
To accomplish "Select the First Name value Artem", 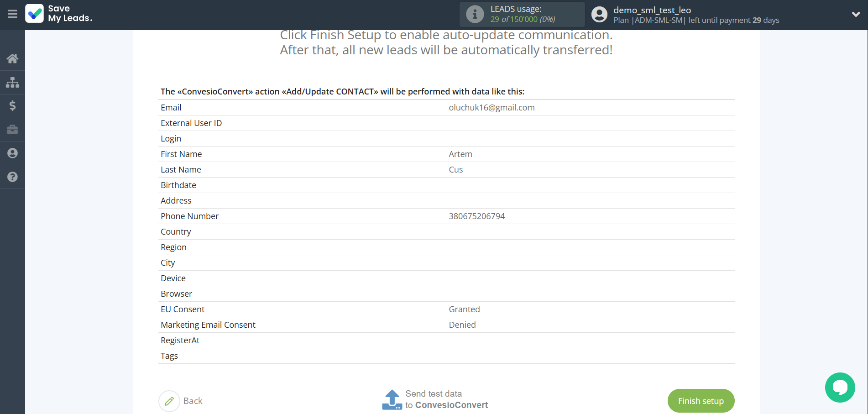I will (x=460, y=154).
